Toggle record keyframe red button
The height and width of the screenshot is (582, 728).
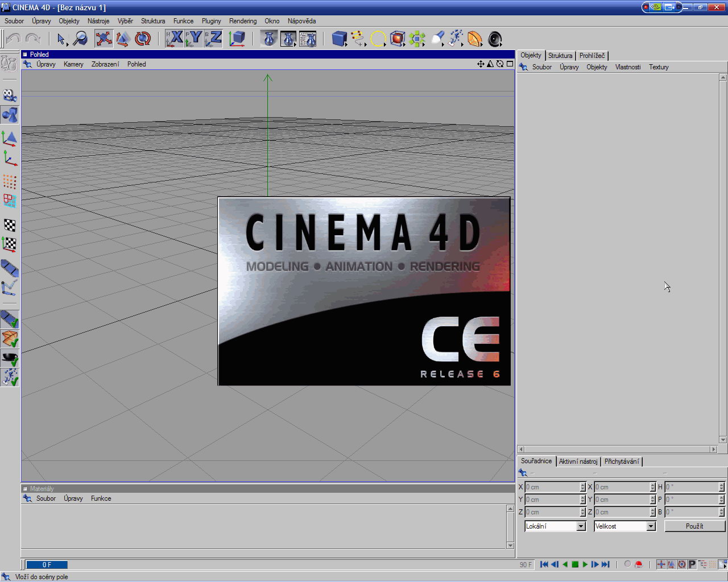pos(639,564)
